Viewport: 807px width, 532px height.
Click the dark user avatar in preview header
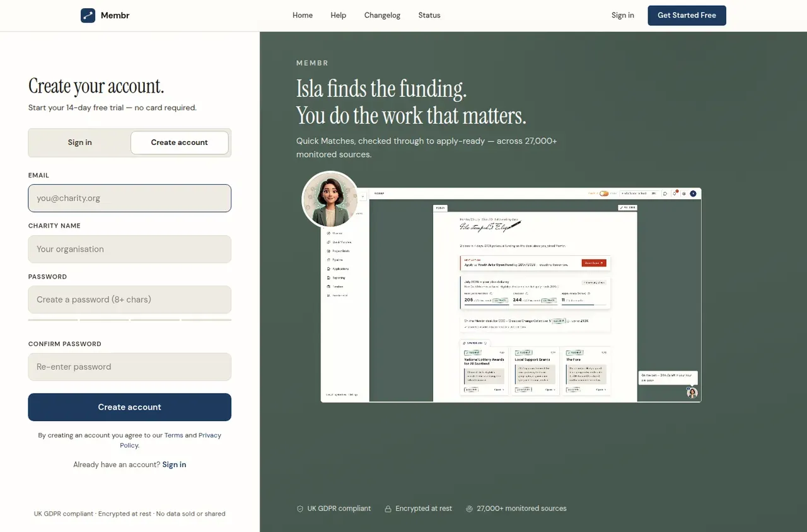coord(694,194)
